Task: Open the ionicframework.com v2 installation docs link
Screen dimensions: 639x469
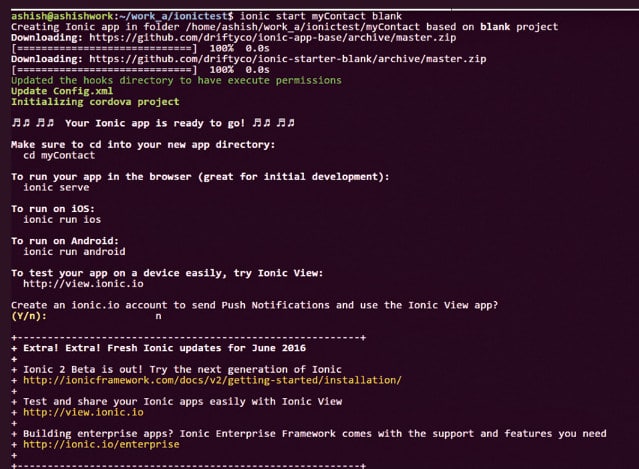Action: (x=212, y=380)
